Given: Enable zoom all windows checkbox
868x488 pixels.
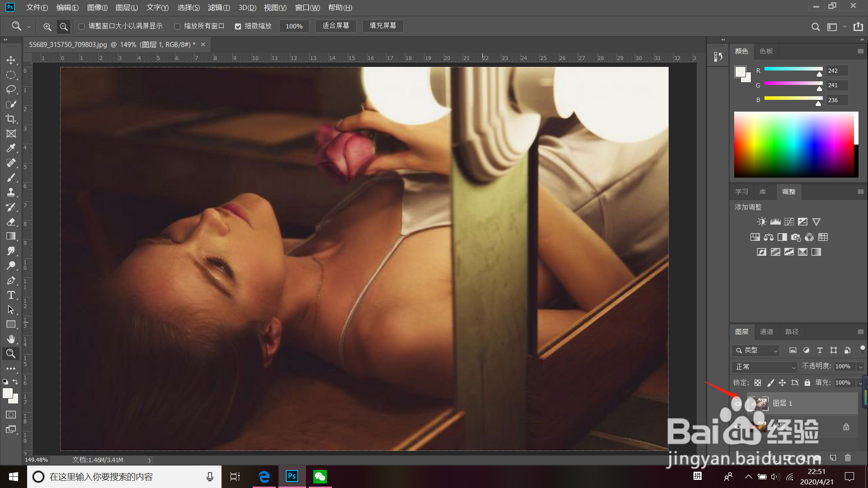Looking at the screenshot, I should (177, 26).
